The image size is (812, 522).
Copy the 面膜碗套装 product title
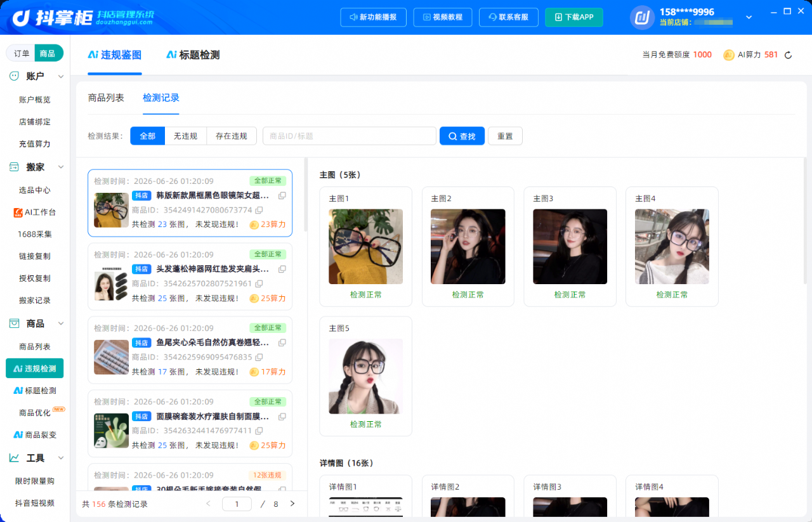tap(282, 416)
